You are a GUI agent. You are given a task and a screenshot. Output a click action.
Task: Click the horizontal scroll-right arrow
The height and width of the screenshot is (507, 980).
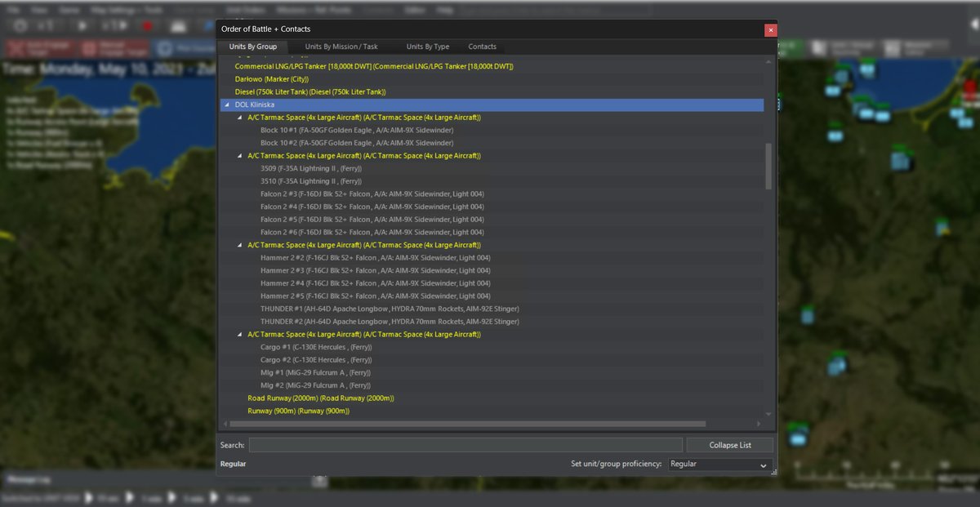(759, 424)
